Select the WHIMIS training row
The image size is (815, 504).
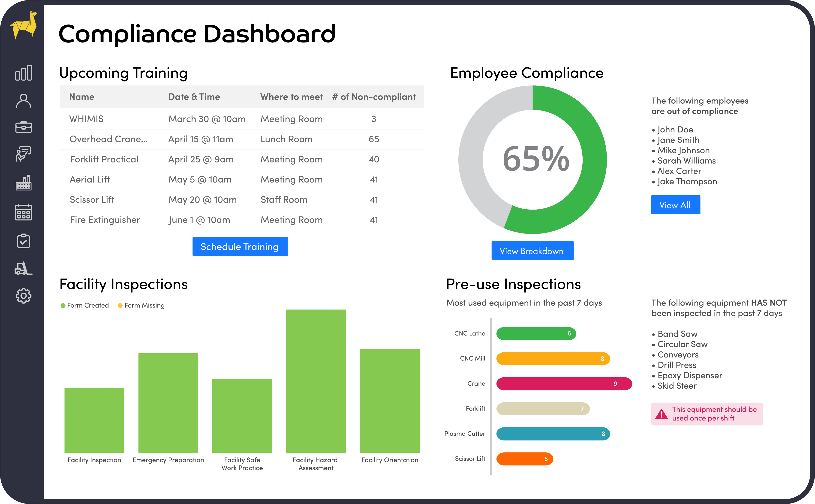[242, 119]
